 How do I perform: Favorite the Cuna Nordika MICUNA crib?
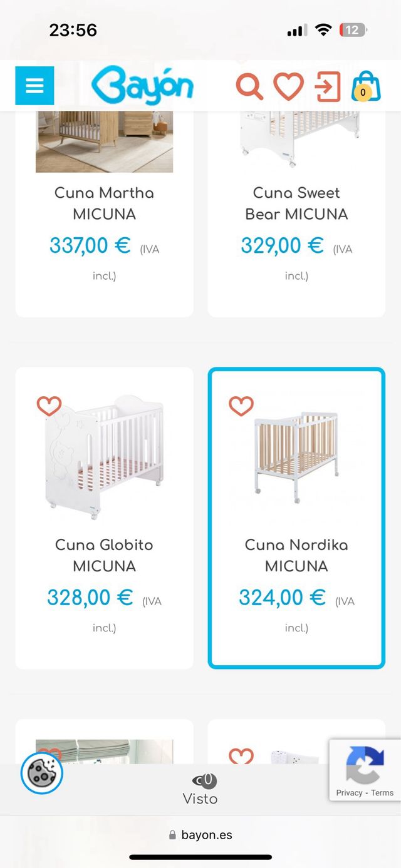(241, 405)
